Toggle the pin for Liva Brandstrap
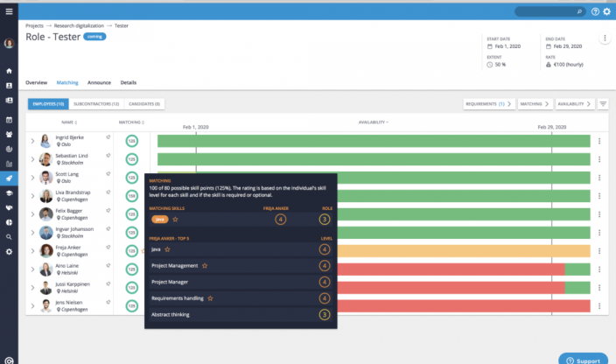The width and height of the screenshot is (616, 364). click(108, 194)
